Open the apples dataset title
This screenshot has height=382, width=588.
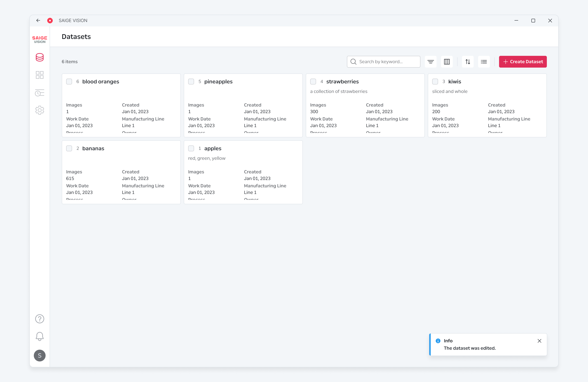point(213,148)
